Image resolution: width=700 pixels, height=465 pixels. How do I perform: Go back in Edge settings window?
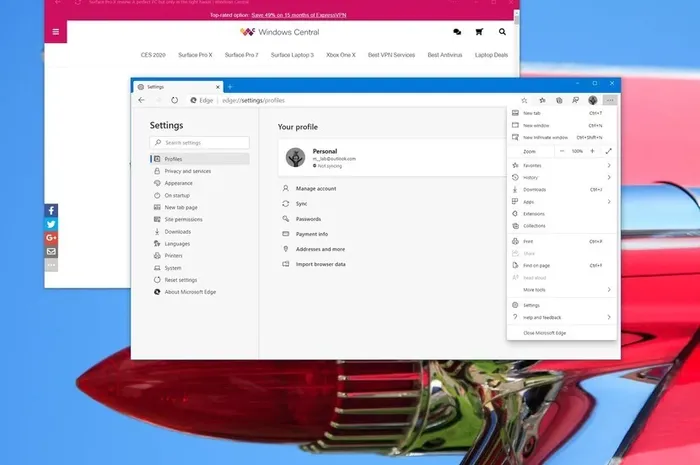click(142, 100)
